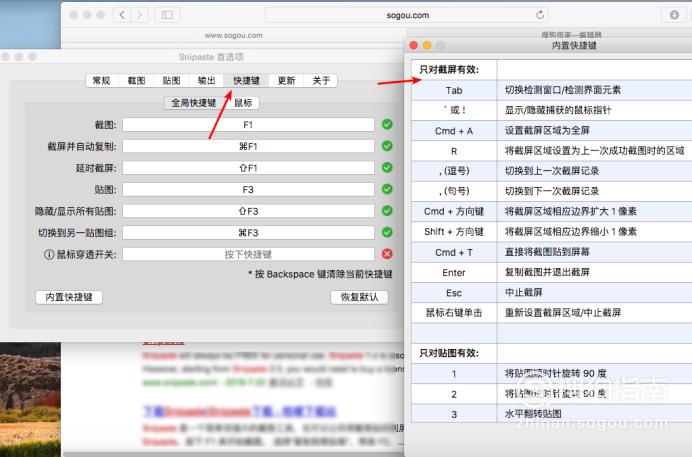Show the Safari sidebar
This screenshot has width=692, height=457.
[x=167, y=15]
